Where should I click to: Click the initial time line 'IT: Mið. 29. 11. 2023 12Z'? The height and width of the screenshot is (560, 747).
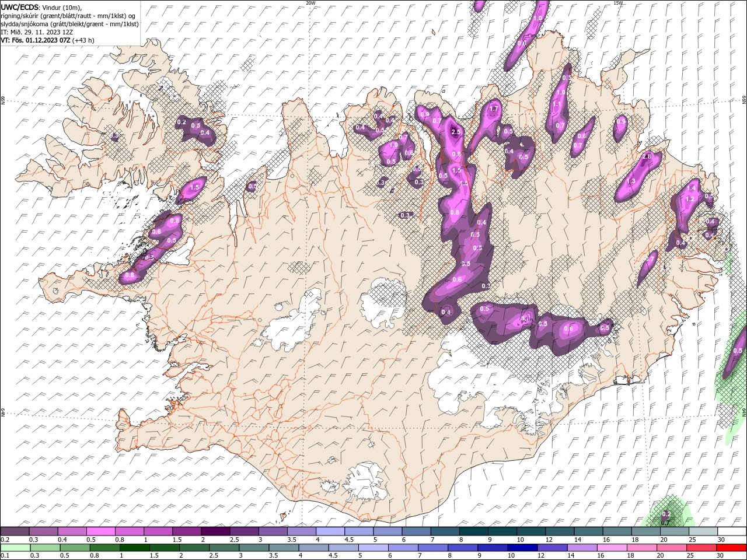coord(37,32)
